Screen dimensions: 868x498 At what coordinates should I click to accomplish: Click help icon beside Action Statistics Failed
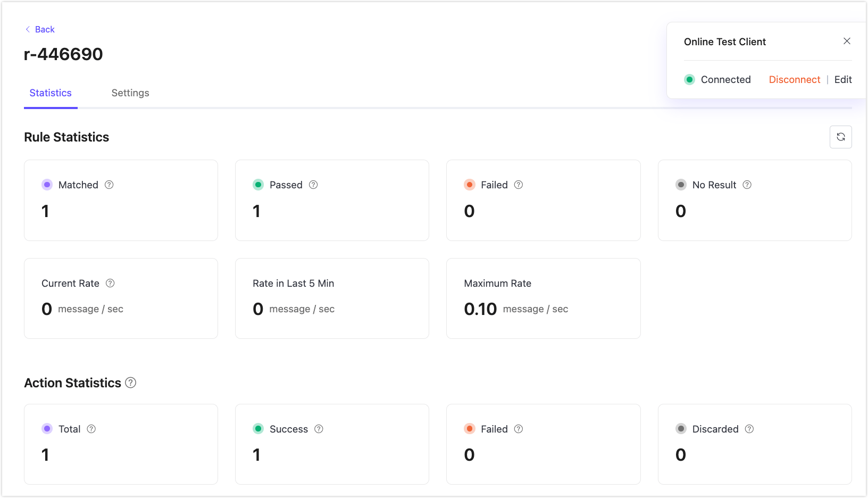point(519,429)
